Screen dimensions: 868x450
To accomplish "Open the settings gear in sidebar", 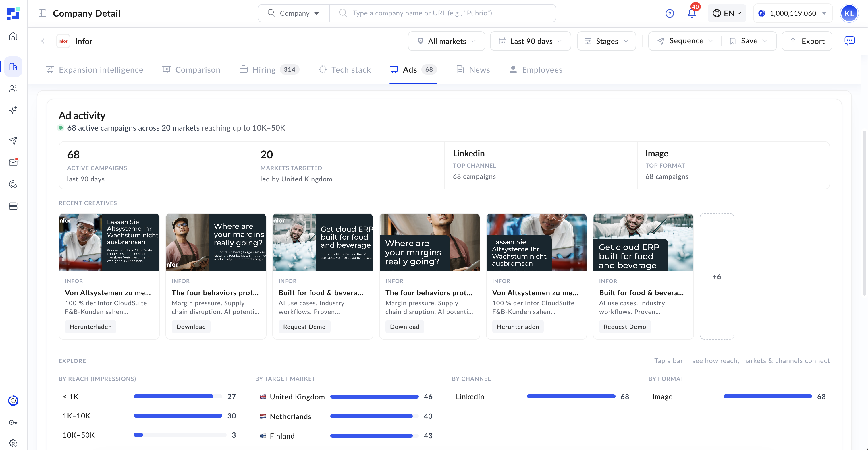I will click(x=13, y=443).
